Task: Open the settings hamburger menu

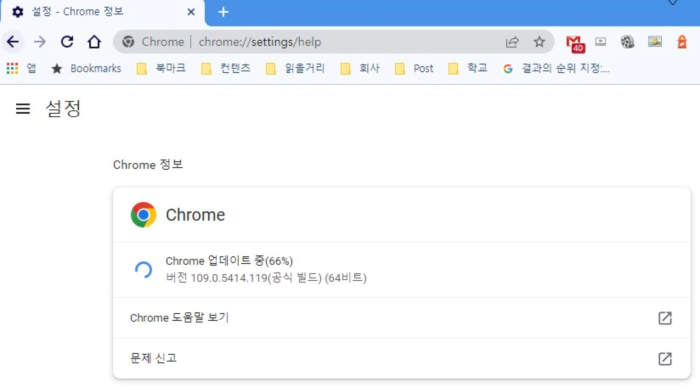Action: point(23,108)
